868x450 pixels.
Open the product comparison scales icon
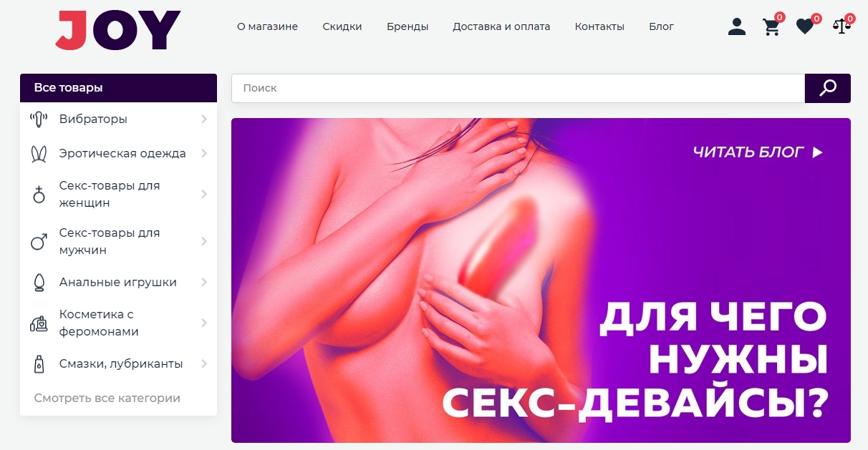[x=842, y=26]
